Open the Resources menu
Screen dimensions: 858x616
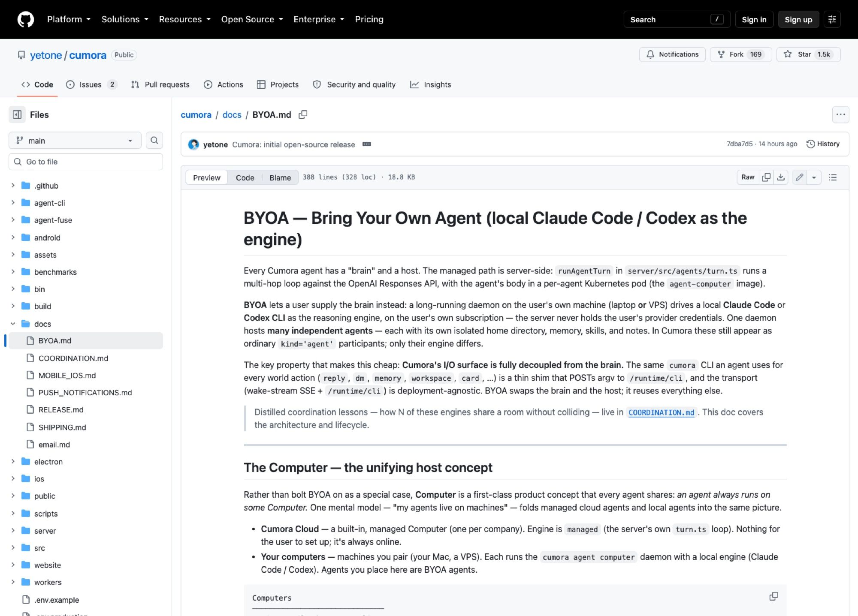[184, 19]
